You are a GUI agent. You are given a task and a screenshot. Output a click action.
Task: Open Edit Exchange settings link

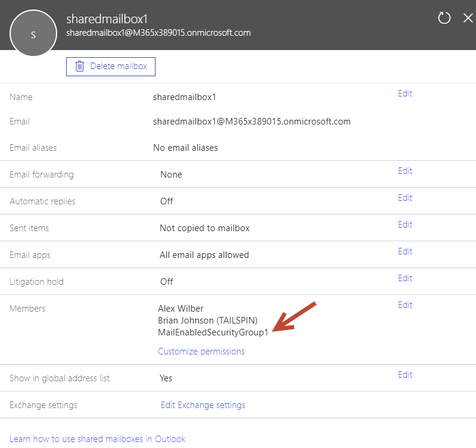[x=203, y=405]
